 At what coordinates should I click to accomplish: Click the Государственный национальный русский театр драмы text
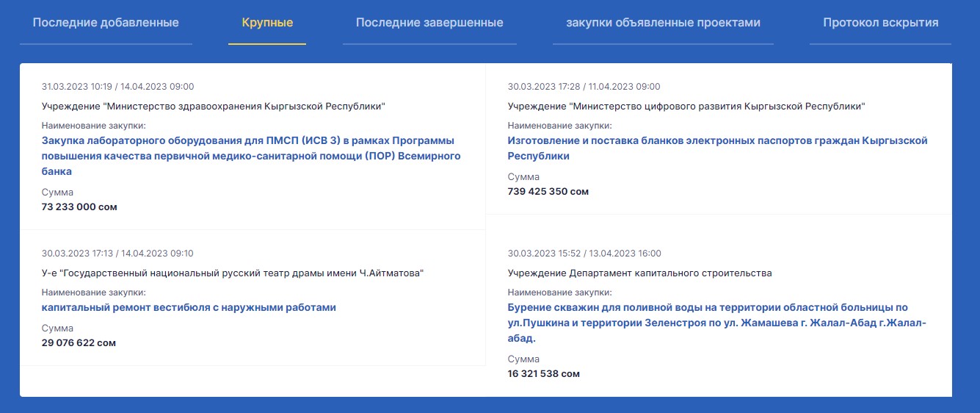click(x=233, y=273)
